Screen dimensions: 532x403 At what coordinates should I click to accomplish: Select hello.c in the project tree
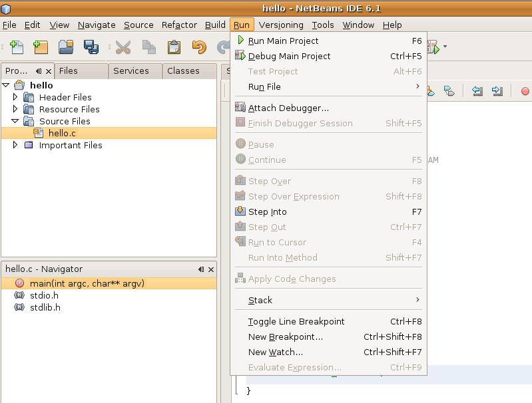click(109, 133)
